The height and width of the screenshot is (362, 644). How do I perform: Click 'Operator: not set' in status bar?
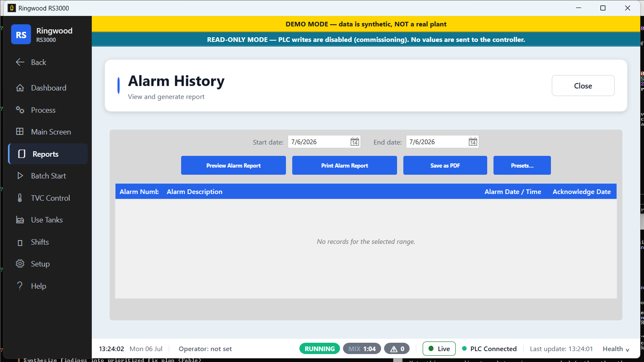click(205, 349)
